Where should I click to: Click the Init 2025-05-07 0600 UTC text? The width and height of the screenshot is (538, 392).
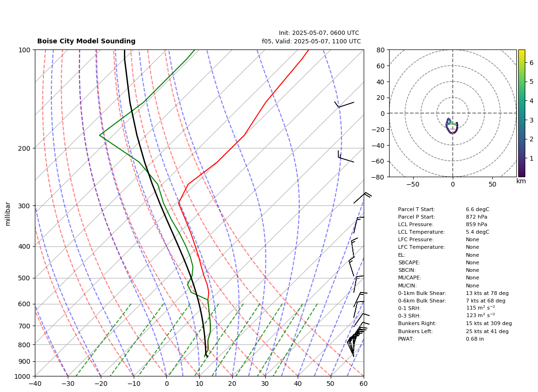(x=319, y=33)
